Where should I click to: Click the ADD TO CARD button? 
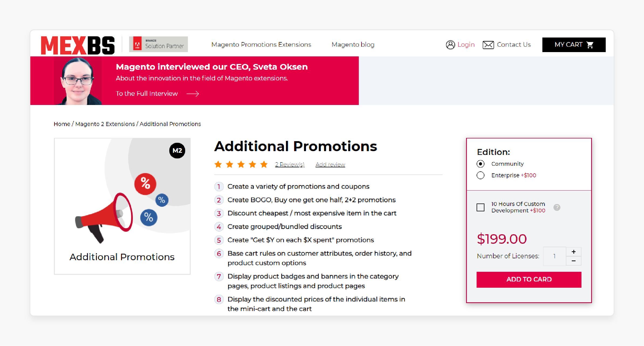529,279
